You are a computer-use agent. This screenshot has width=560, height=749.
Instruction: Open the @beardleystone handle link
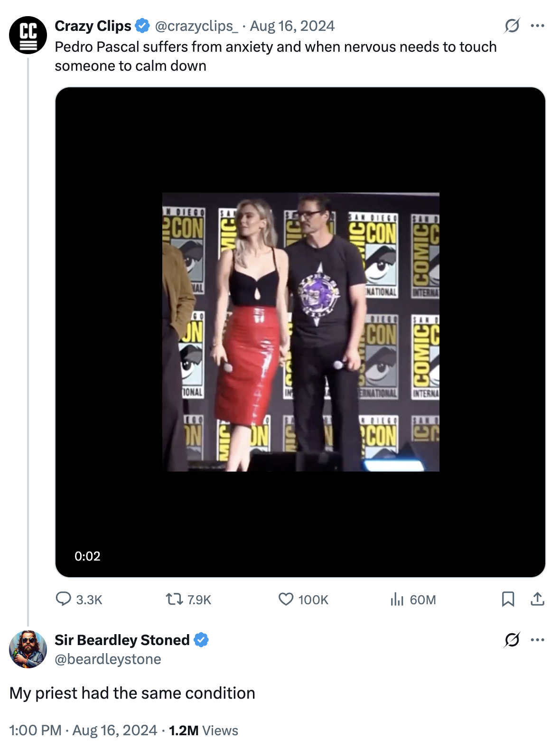(108, 659)
